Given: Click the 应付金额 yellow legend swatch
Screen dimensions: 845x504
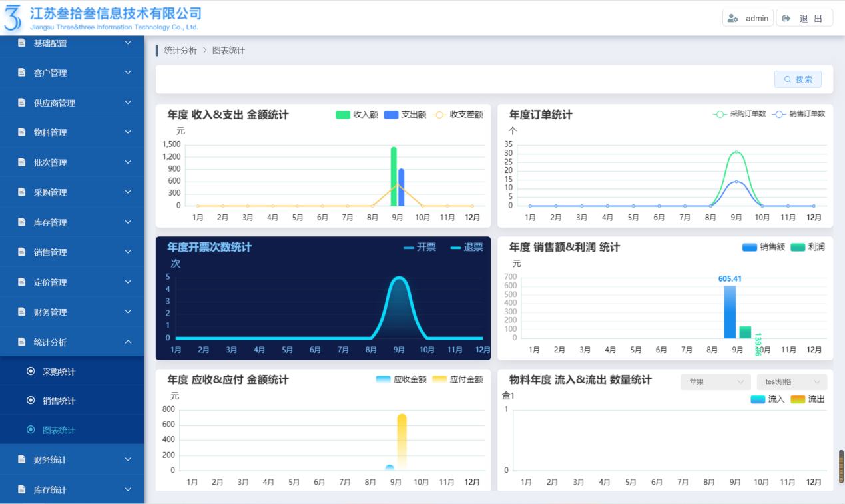Looking at the screenshot, I should [439, 379].
